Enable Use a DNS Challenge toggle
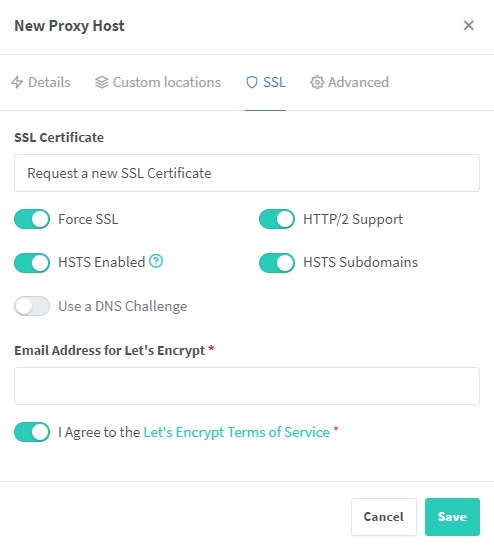494x549 pixels. point(32,306)
